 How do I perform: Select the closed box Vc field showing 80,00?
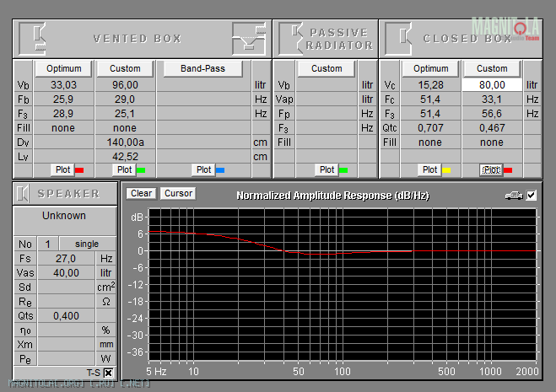(x=492, y=84)
